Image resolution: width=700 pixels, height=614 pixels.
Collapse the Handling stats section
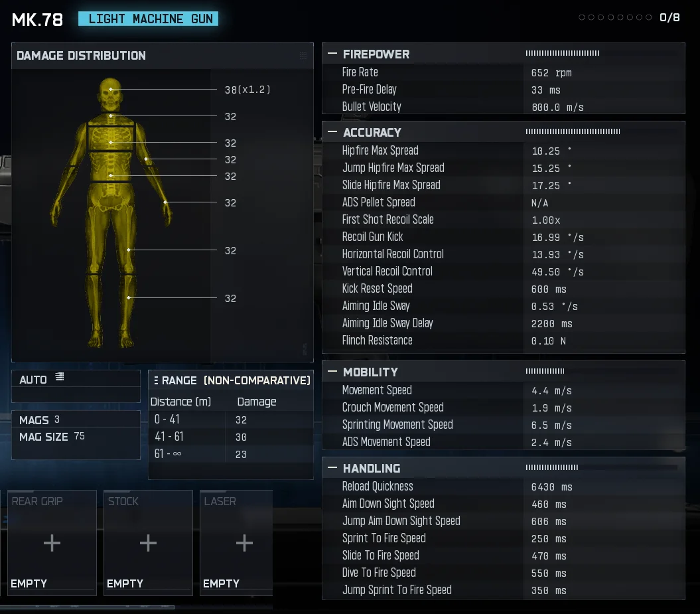pos(332,468)
